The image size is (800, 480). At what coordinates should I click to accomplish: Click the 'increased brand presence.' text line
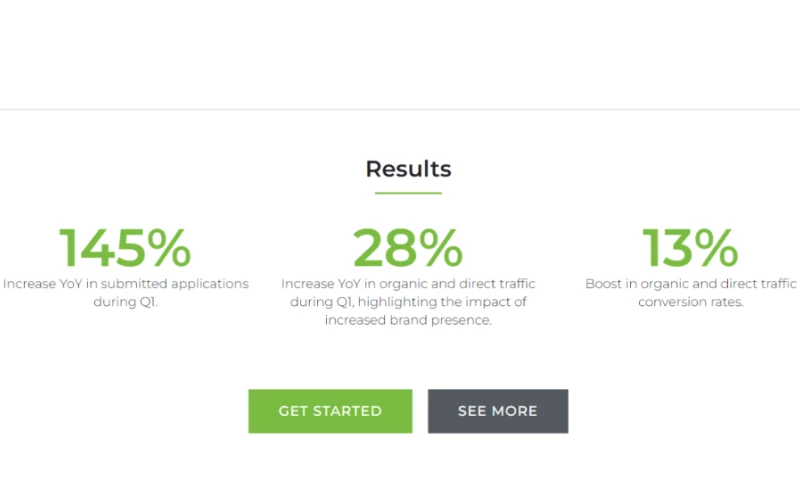pyautogui.click(x=408, y=320)
